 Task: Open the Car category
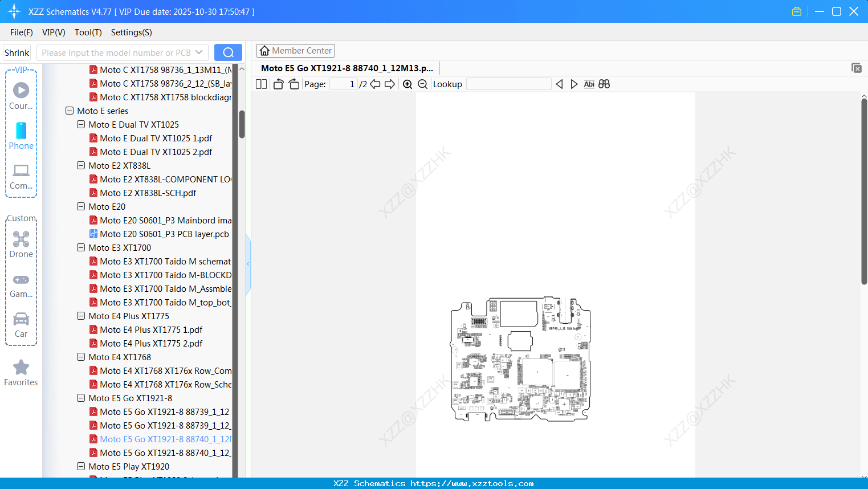pos(21,325)
